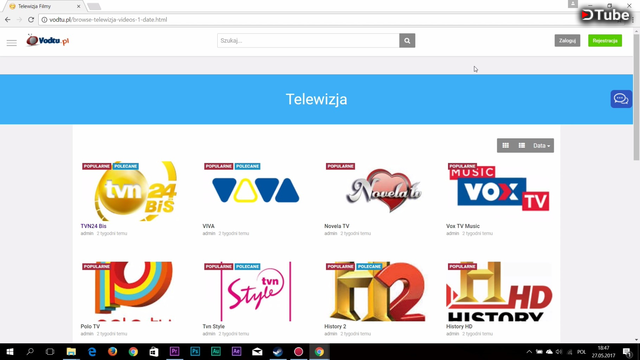Click the POL language indicator in tray

[582, 351]
